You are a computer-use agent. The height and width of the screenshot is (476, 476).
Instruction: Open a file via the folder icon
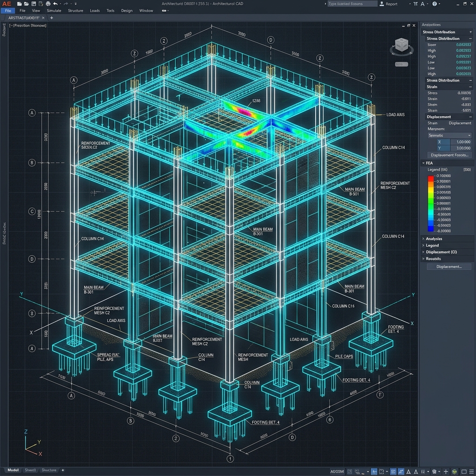[26, 4]
